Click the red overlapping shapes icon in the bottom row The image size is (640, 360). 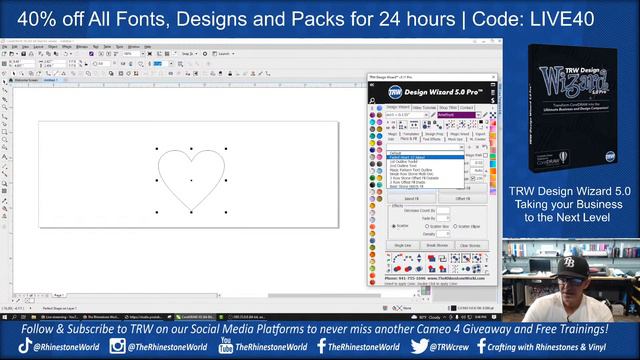tap(431, 258)
